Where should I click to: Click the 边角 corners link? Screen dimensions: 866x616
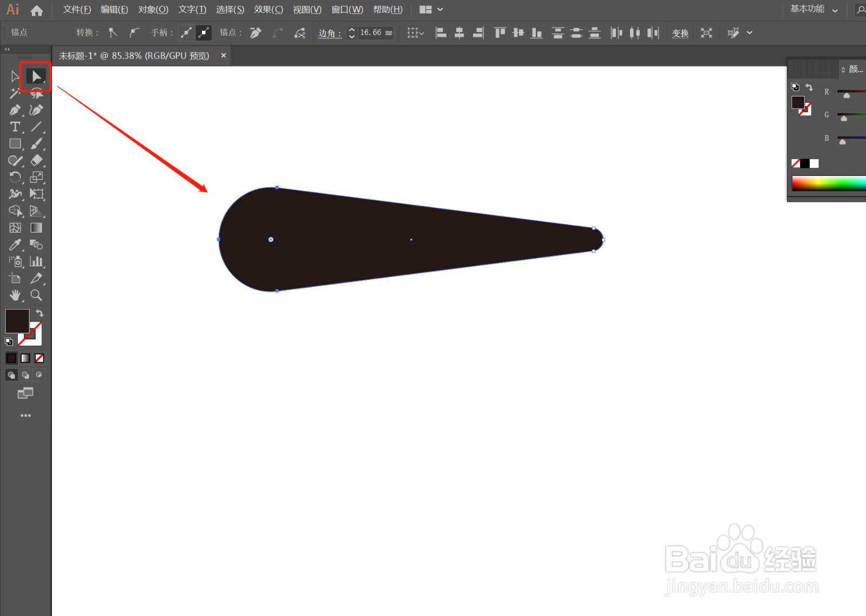(x=330, y=34)
